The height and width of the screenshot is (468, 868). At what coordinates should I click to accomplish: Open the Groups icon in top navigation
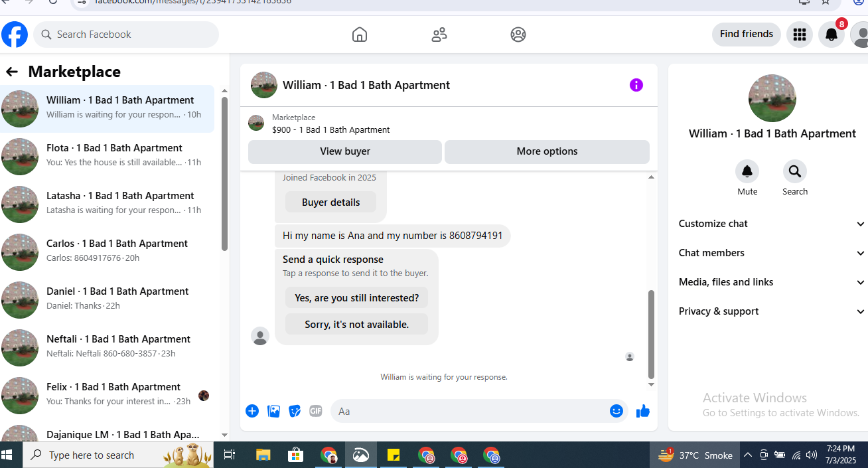(518, 35)
